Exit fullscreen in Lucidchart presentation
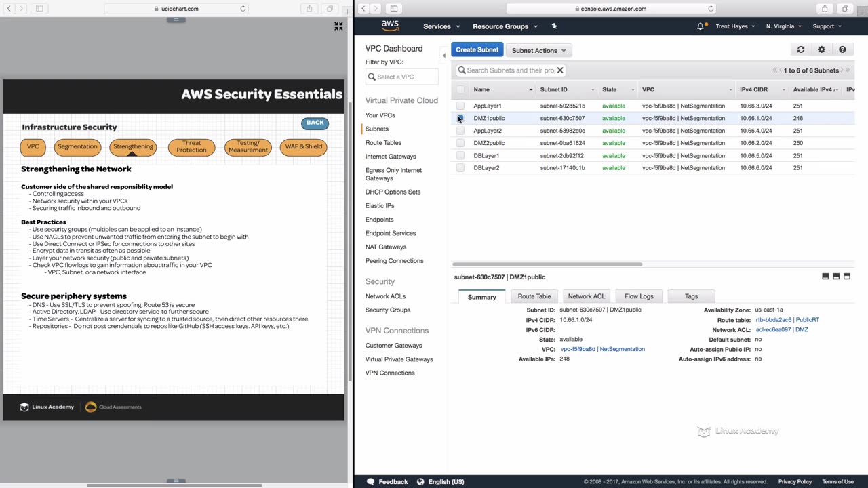This screenshot has width=868, height=488. (338, 26)
